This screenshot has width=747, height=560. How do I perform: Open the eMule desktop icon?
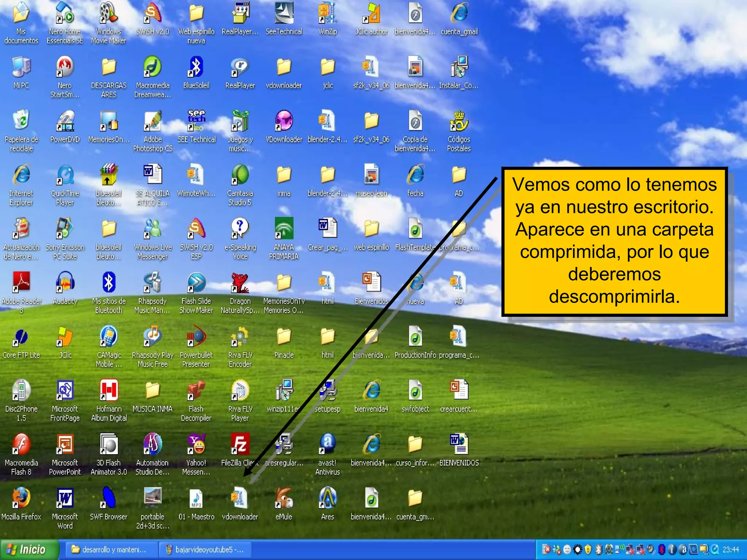point(284,498)
